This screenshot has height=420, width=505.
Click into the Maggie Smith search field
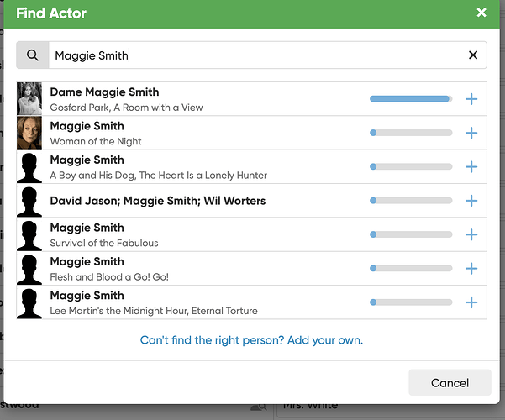pyautogui.click(x=252, y=55)
